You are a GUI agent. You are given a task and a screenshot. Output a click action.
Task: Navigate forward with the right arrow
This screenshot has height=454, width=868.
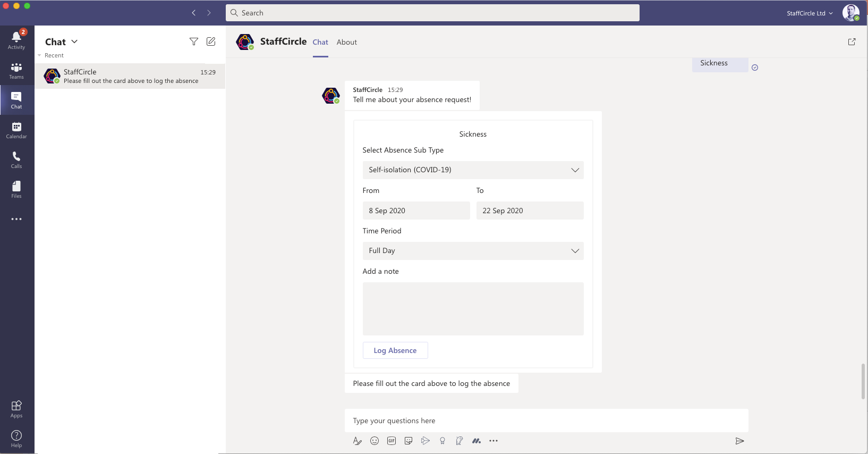click(209, 13)
